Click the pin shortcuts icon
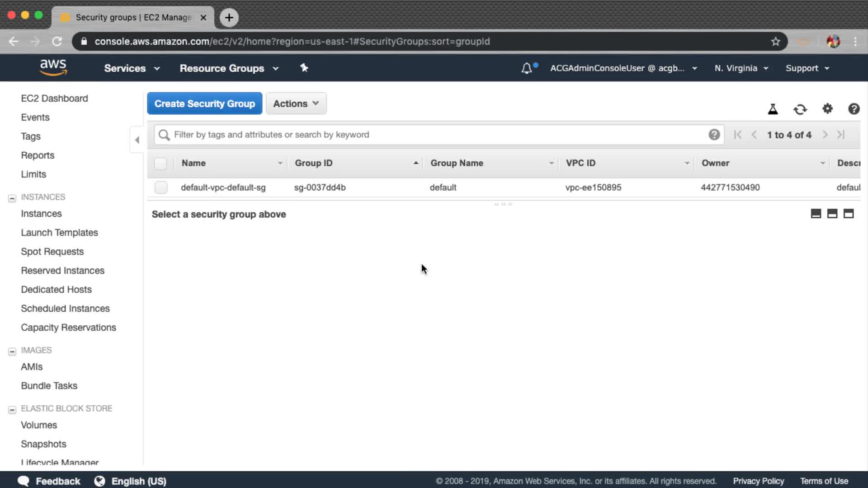The height and width of the screenshot is (488, 868). pyautogui.click(x=304, y=68)
